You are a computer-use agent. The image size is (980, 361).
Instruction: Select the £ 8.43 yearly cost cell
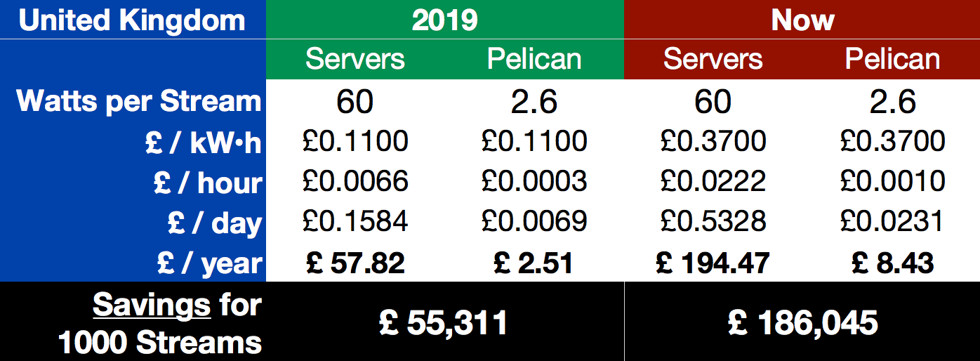click(892, 263)
